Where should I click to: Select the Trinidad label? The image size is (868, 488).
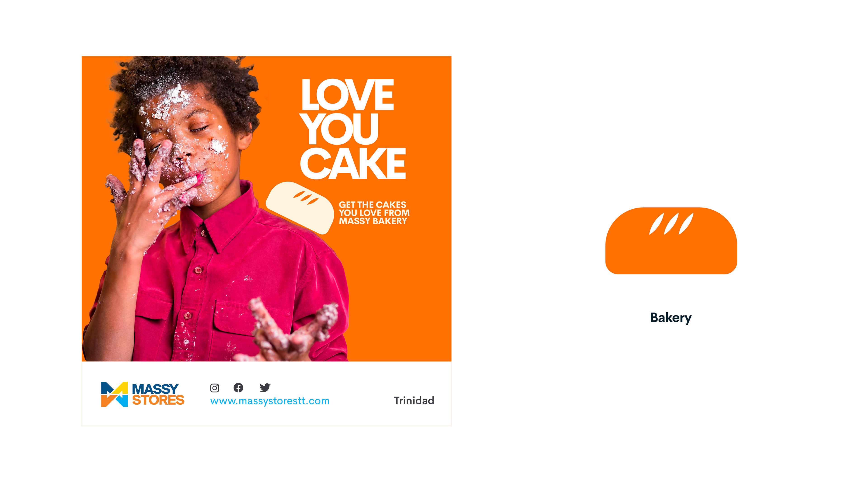click(414, 401)
